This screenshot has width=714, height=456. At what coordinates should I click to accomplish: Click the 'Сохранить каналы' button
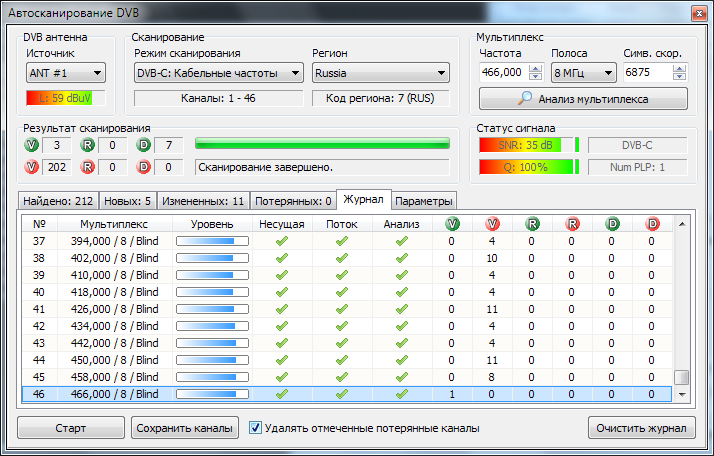coord(184,428)
